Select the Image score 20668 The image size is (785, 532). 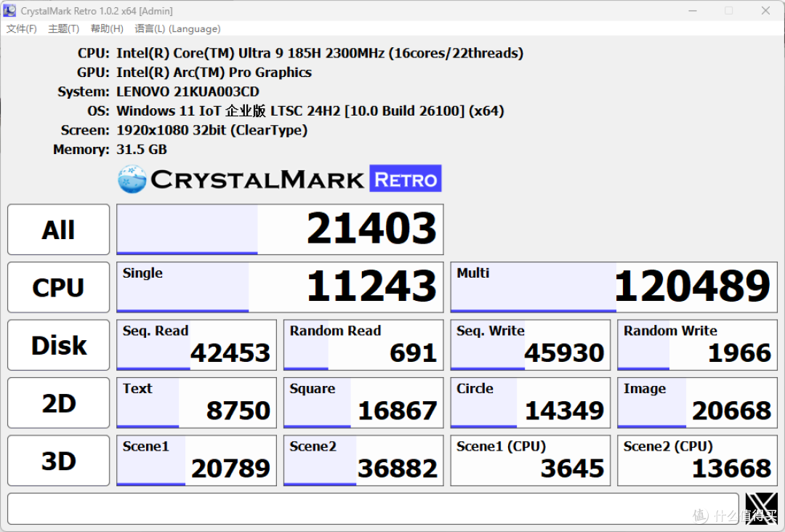(x=697, y=403)
